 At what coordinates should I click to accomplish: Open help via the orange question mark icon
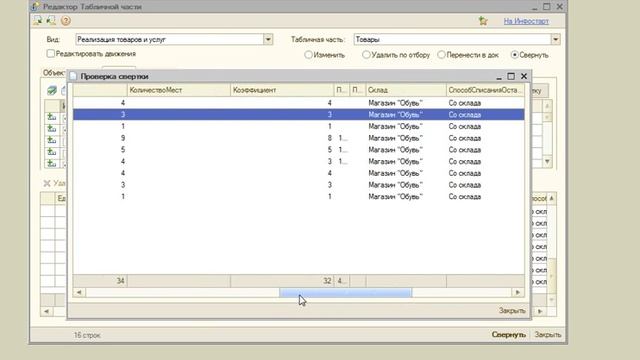point(66,20)
